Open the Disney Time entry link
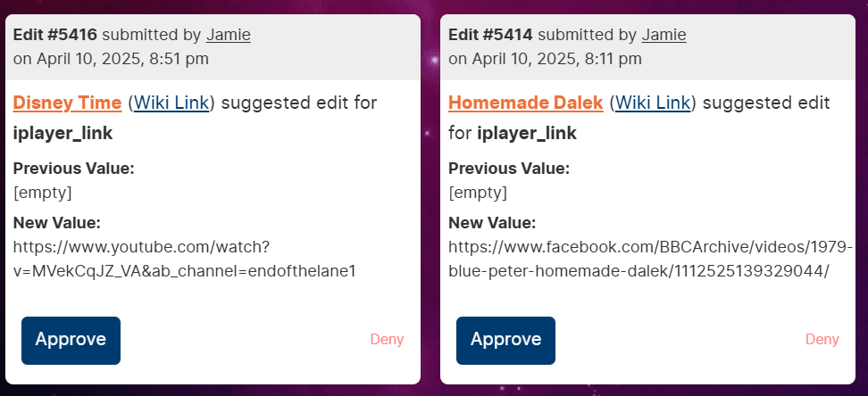Viewport: 868px width, 396px height. [x=68, y=103]
